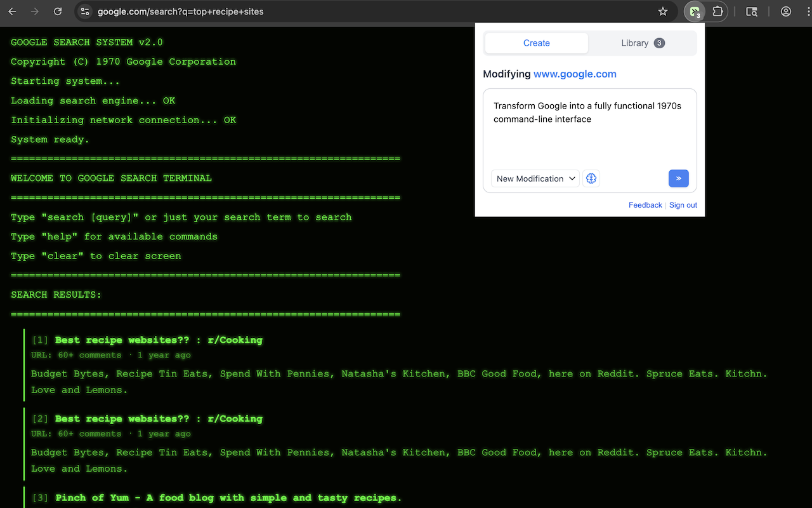The width and height of the screenshot is (812, 508).
Task: Select the Create tab in the popup
Action: (x=536, y=43)
